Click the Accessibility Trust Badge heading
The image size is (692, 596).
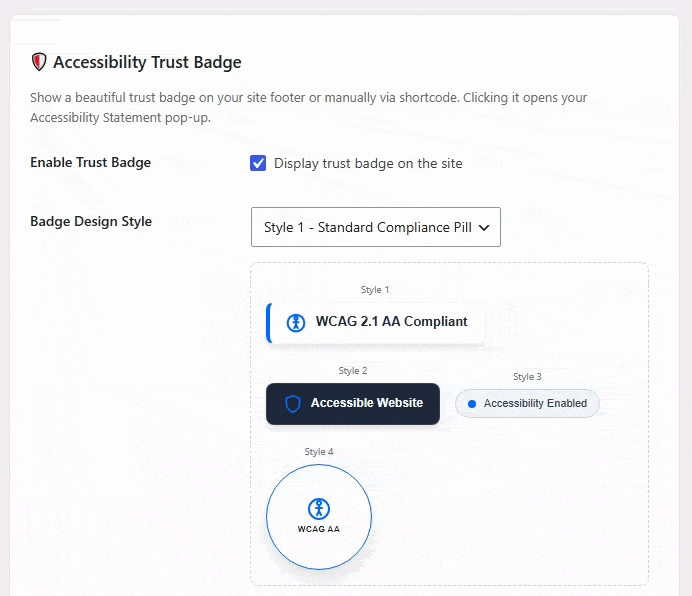pos(147,62)
